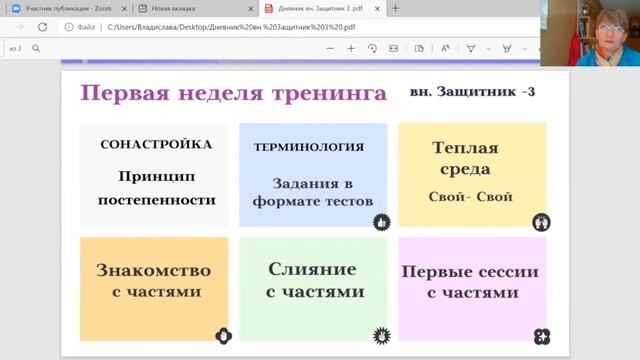Start Read aloud in PDF toolbar

click(445, 49)
